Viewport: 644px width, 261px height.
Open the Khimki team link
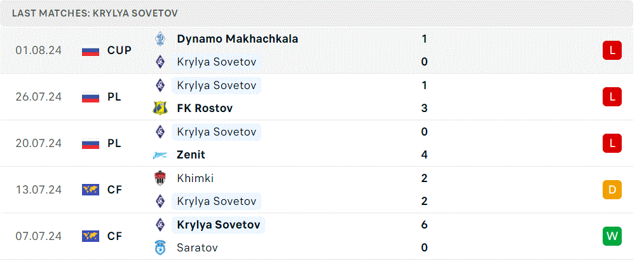coord(195,178)
